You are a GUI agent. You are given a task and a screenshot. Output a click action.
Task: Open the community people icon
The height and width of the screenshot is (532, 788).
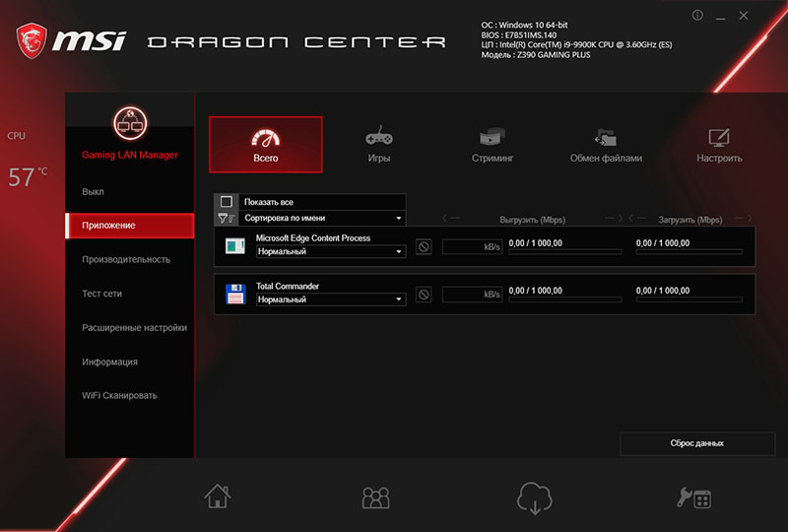pyautogui.click(x=376, y=498)
